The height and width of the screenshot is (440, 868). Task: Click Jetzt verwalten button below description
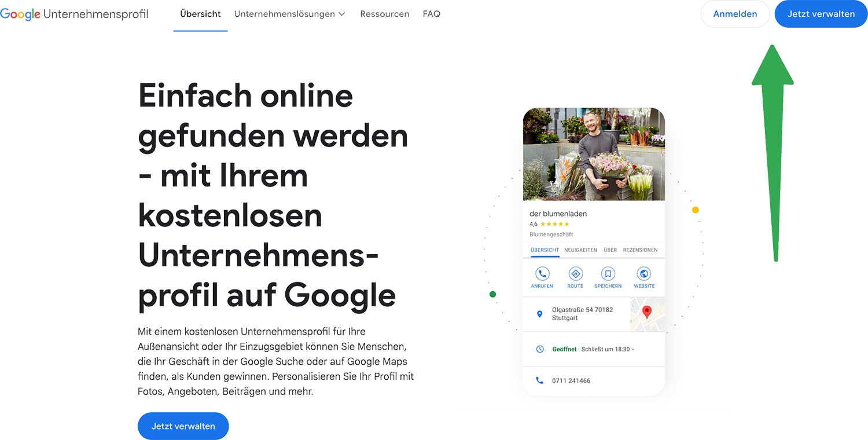pos(183,426)
